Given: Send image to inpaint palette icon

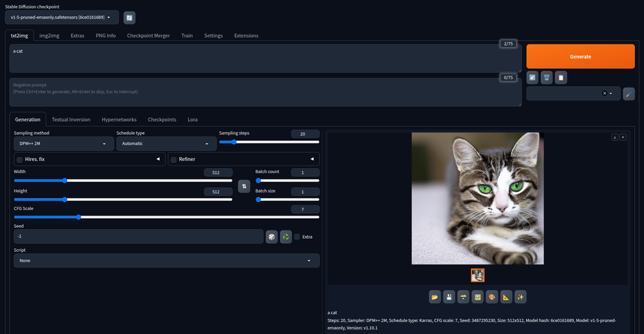Looking at the screenshot, I should 492,297.
